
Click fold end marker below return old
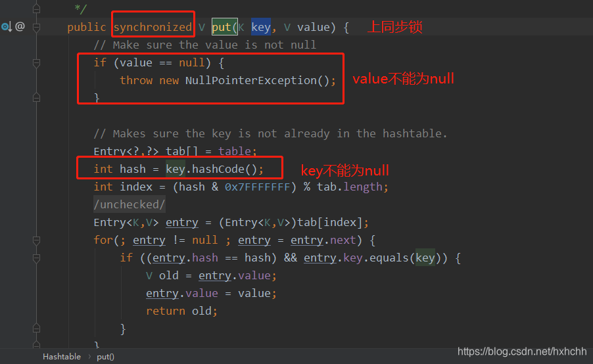(37, 328)
